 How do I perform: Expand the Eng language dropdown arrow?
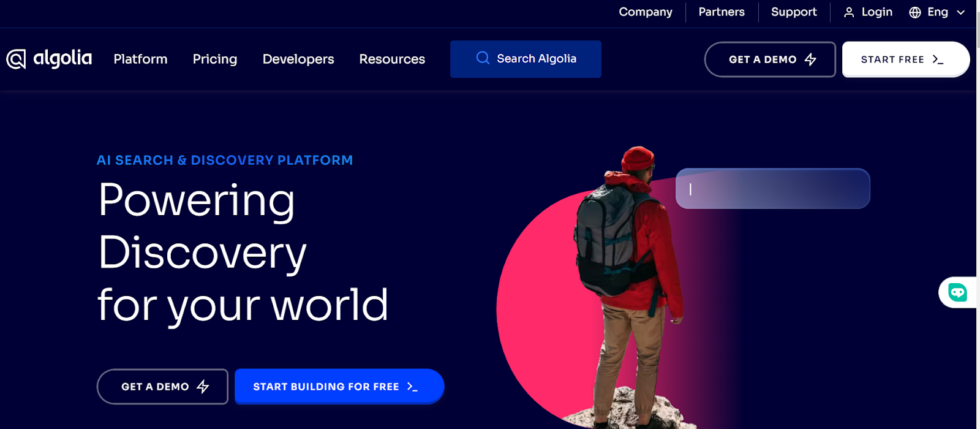(x=960, y=12)
